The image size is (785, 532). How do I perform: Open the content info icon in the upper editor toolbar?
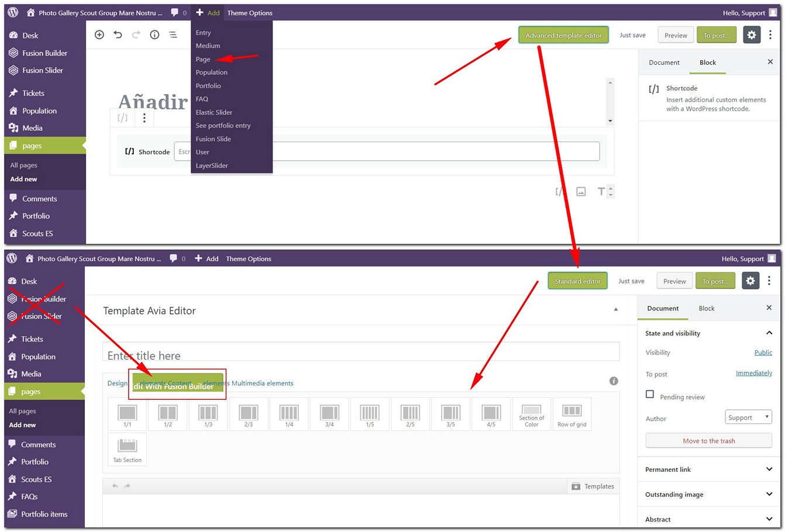pos(154,35)
